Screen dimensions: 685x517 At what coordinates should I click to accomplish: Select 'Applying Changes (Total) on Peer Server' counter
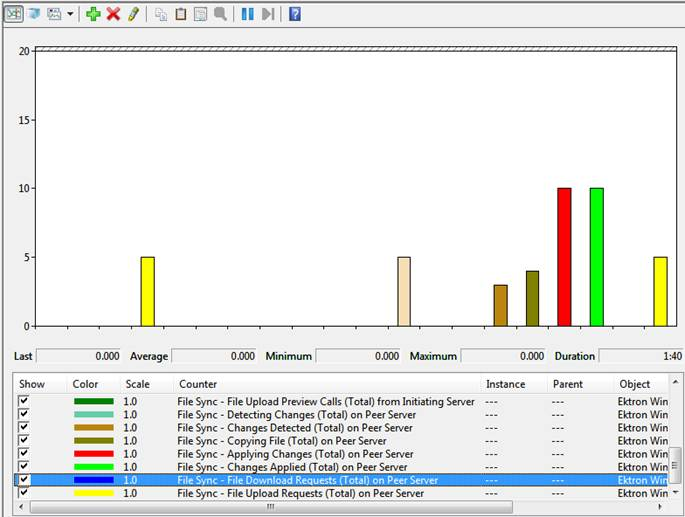click(295, 454)
